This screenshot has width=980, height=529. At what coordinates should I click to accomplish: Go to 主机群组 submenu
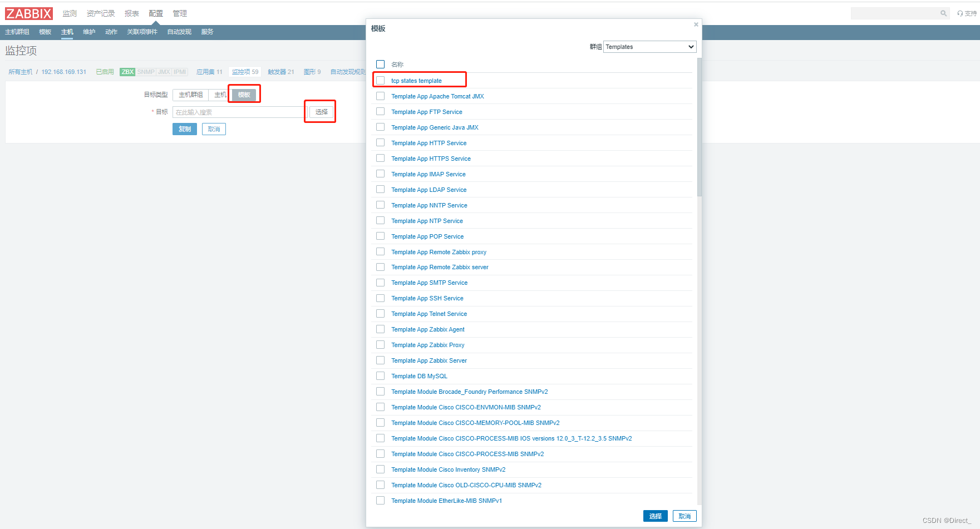tap(17, 32)
